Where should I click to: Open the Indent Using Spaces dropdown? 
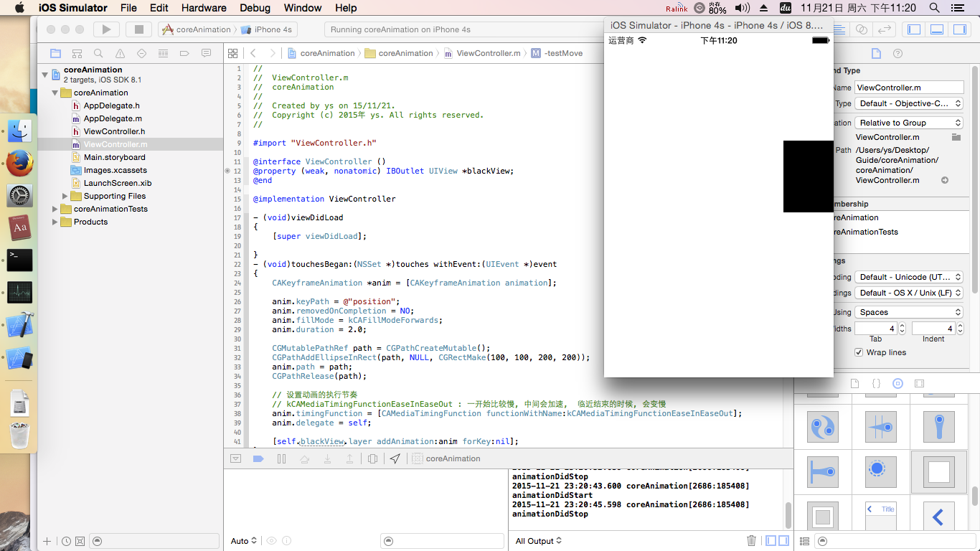pyautogui.click(x=909, y=312)
